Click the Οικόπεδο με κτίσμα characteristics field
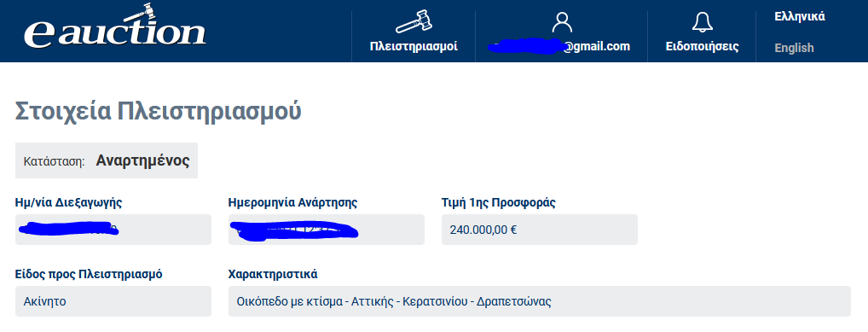Viewport: 868px width, 332px height. click(539, 301)
